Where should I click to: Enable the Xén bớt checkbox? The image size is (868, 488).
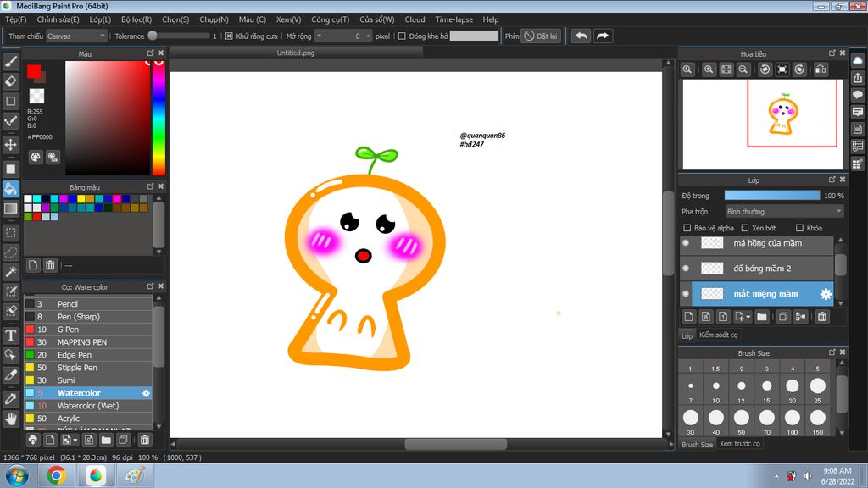pos(745,228)
